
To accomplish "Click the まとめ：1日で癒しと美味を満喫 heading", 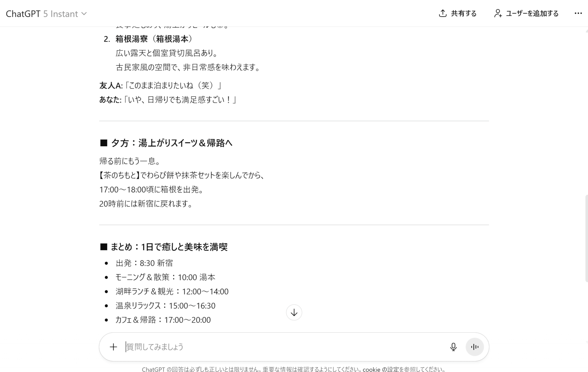I will (169, 247).
